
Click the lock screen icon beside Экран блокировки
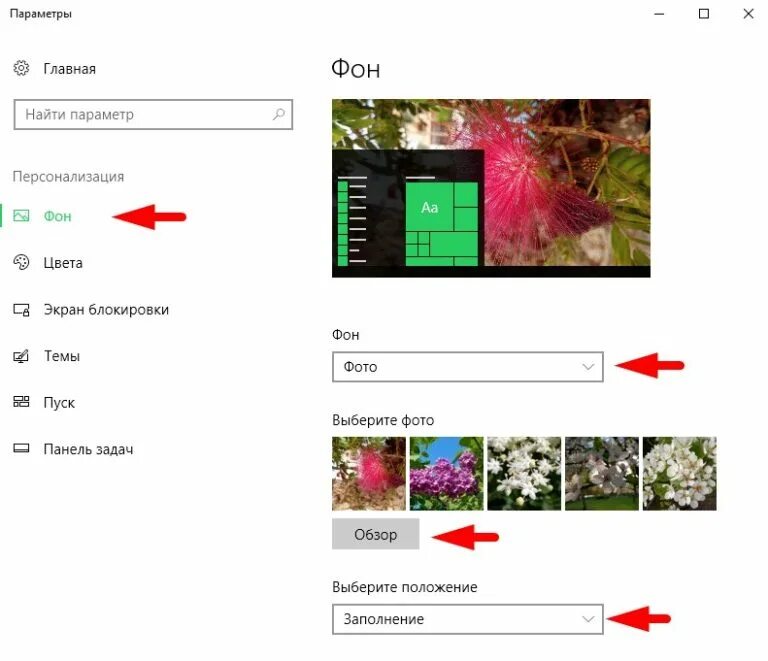(x=21, y=309)
